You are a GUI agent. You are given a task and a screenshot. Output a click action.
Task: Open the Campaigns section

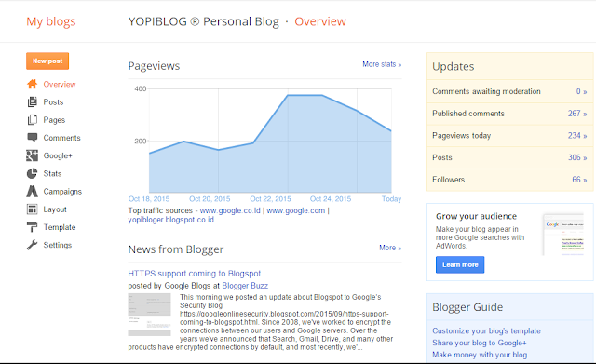pos(62,192)
